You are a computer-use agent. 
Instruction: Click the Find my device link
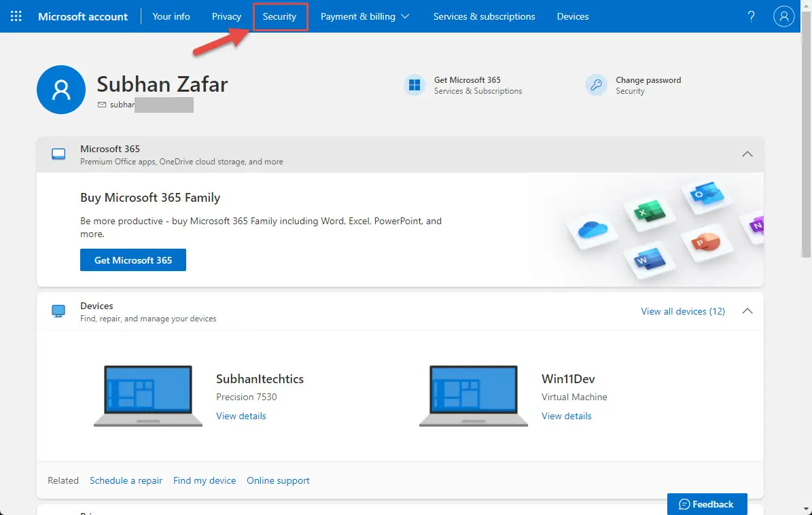coord(205,480)
